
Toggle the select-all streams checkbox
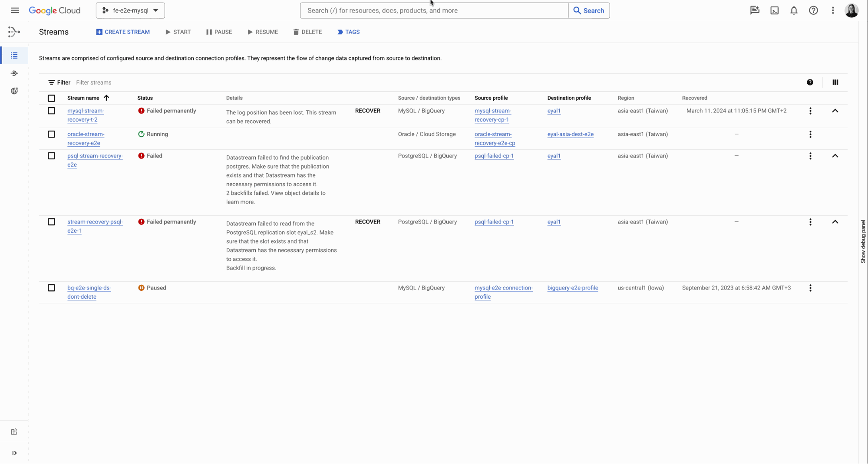51,98
